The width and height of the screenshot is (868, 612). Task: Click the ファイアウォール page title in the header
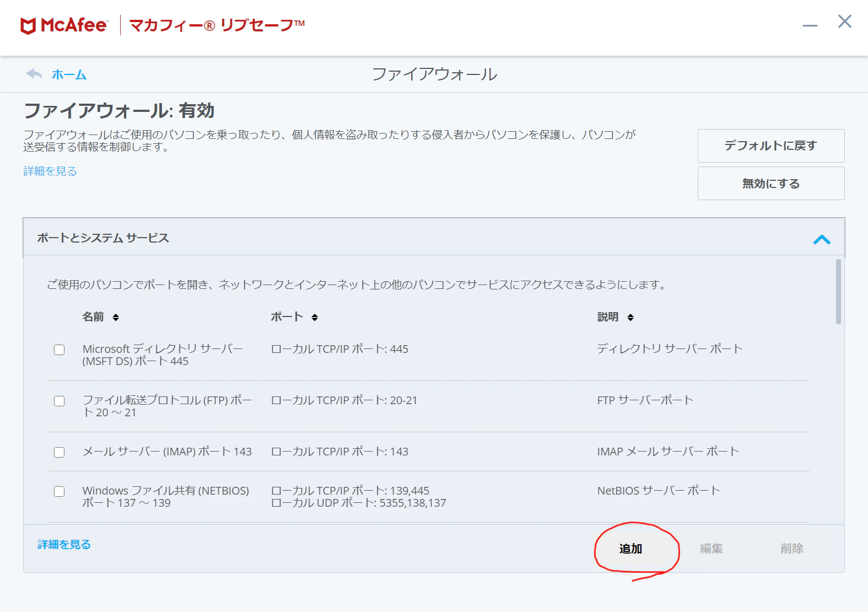coord(434,74)
